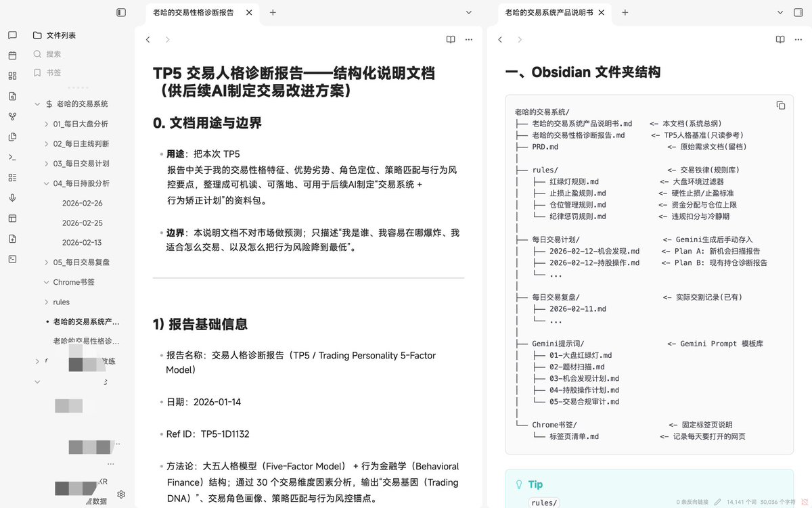
Task: Click the pencil edit mode status icon
Action: [x=717, y=502]
